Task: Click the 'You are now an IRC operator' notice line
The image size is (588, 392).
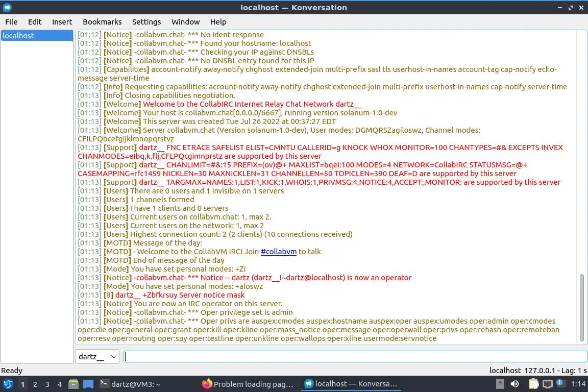Action: [180, 304]
